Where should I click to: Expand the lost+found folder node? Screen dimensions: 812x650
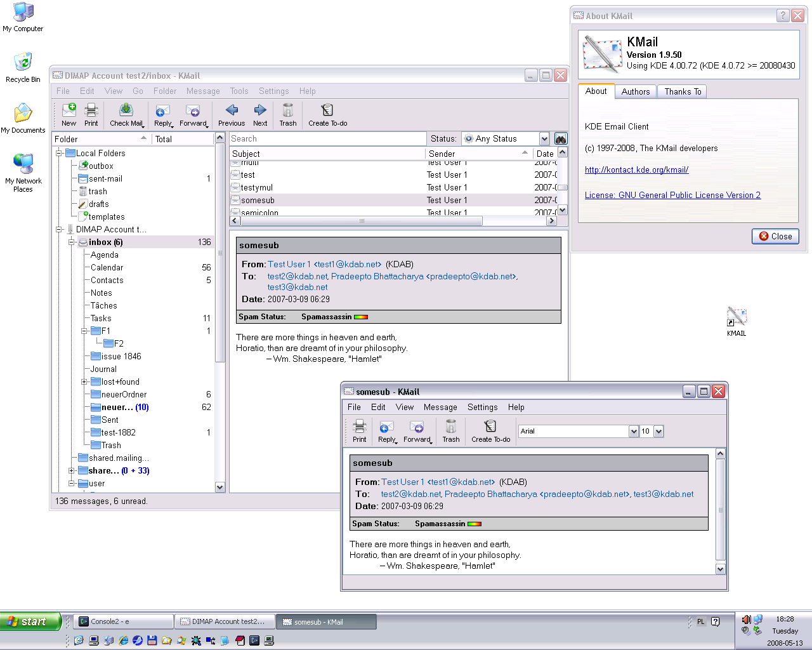(x=84, y=381)
